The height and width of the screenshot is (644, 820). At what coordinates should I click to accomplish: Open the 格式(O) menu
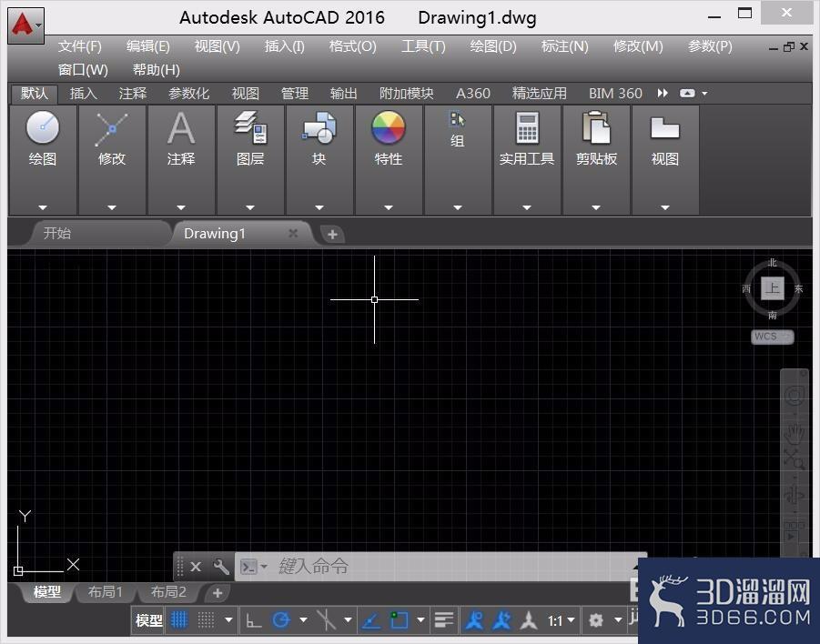[353, 46]
